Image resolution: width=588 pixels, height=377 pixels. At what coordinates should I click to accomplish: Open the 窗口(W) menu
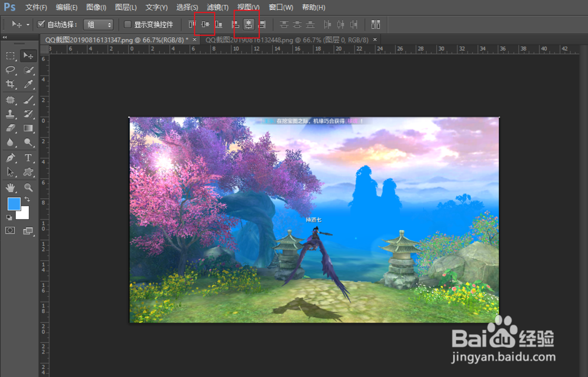tap(281, 7)
